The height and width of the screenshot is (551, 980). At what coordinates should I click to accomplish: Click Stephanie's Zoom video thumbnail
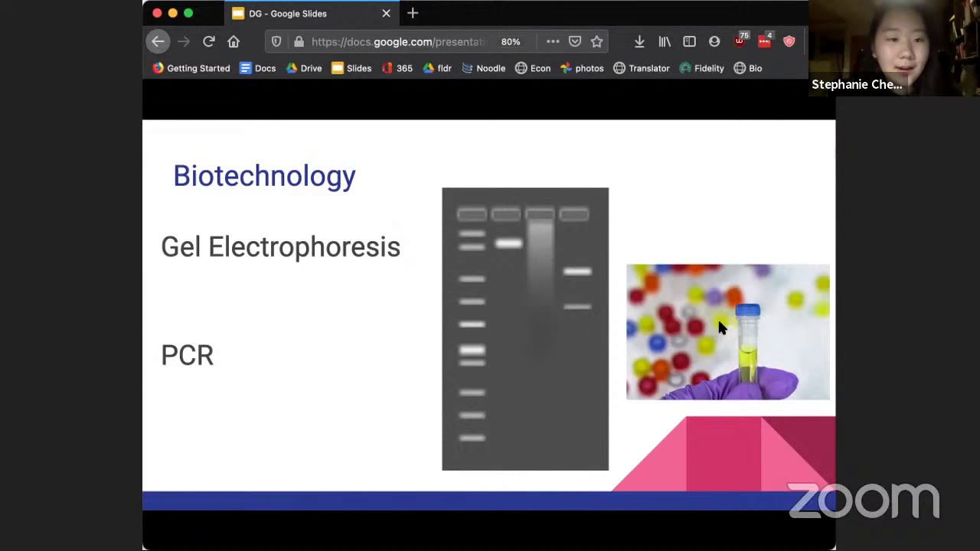[894, 47]
